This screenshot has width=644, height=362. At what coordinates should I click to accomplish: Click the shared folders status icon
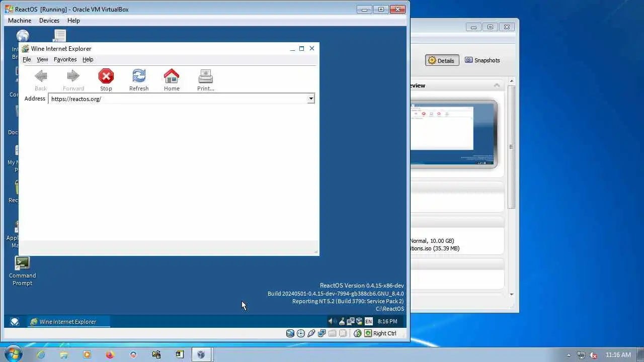(x=332, y=333)
